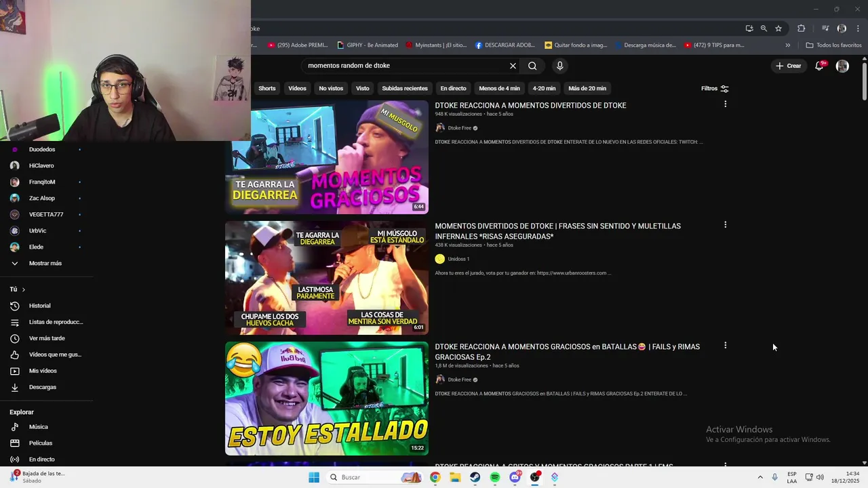Show more bookmarks with chevron arrows
This screenshot has height=488, width=868.
click(788, 45)
